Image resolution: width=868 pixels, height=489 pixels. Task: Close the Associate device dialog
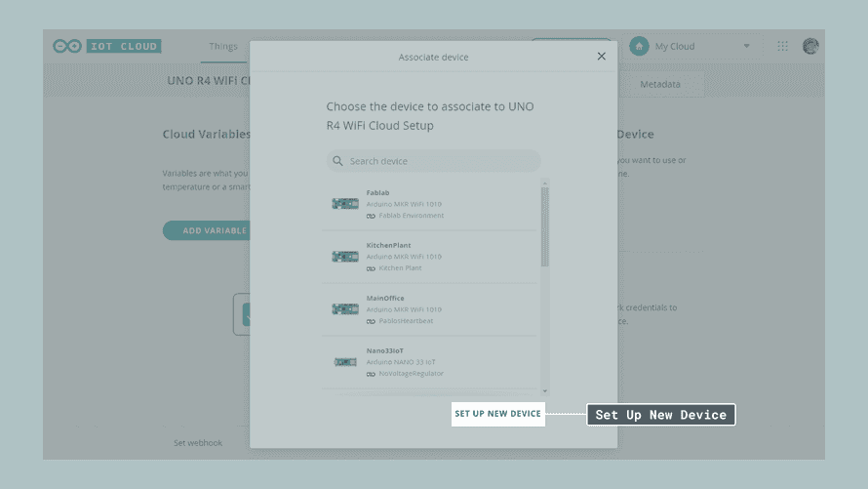601,57
